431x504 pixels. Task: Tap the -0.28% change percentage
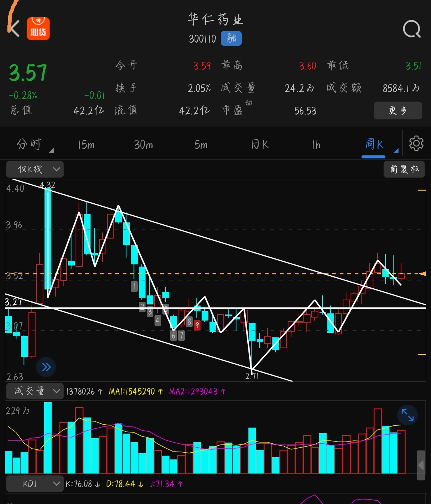coord(23,95)
